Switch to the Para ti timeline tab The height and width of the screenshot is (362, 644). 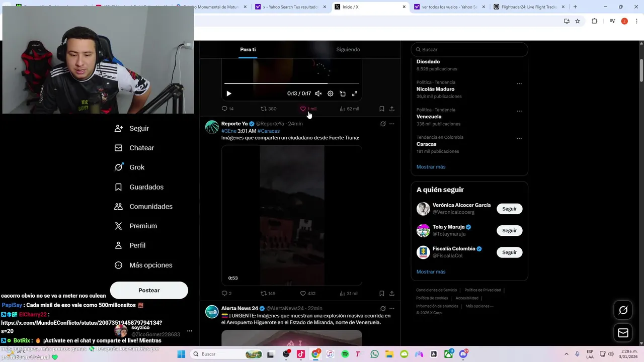click(248, 49)
